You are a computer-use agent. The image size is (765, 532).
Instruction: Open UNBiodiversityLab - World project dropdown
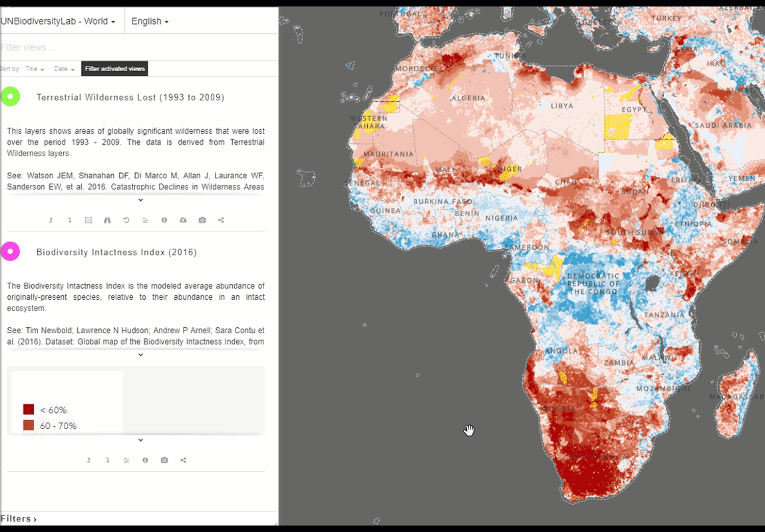point(58,21)
